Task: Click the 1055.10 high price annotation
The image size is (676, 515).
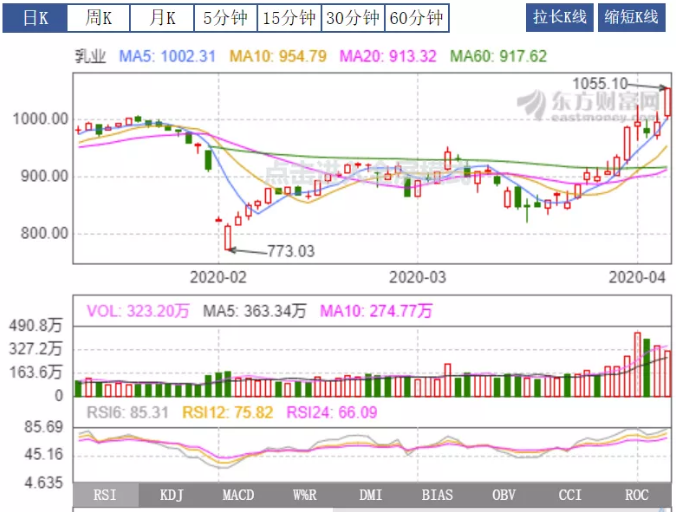Action: tap(600, 84)
